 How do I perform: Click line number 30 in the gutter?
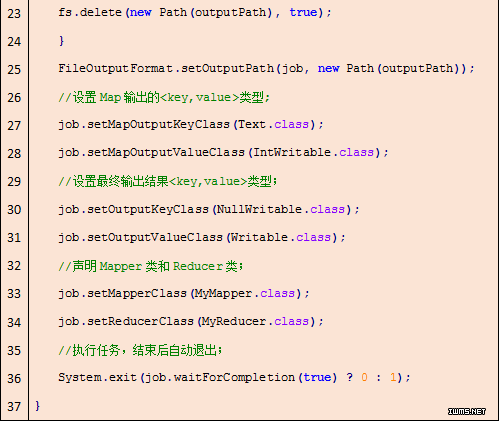(14, 210)
